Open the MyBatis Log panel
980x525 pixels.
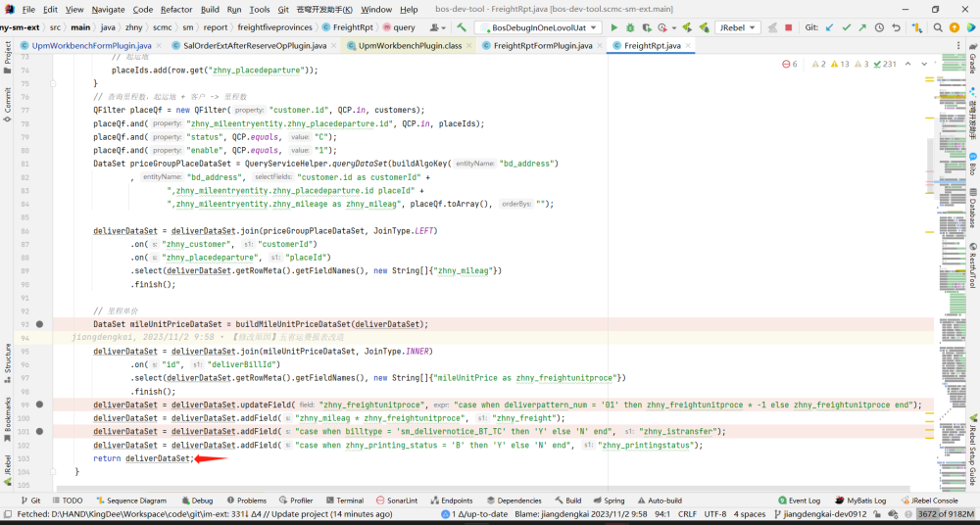point(860,501)
